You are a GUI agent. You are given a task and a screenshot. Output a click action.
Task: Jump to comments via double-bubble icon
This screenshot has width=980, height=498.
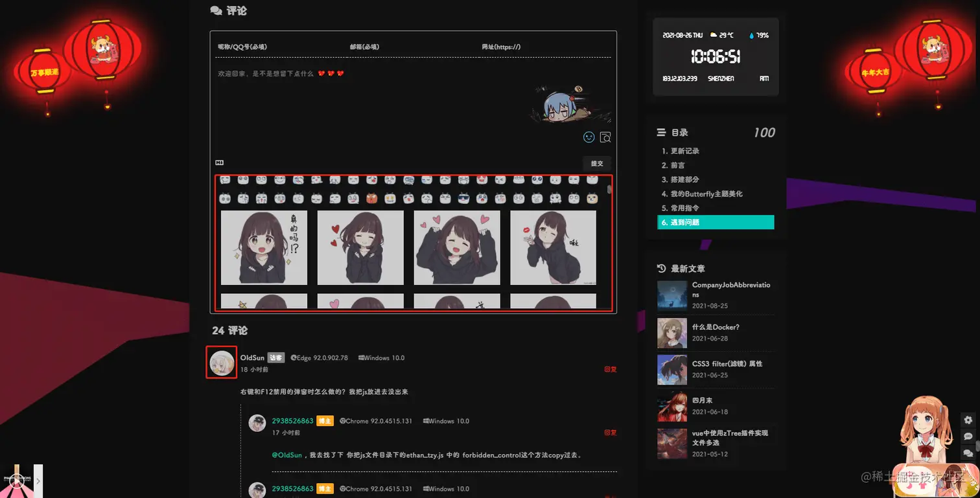click(x=968, y=453)
